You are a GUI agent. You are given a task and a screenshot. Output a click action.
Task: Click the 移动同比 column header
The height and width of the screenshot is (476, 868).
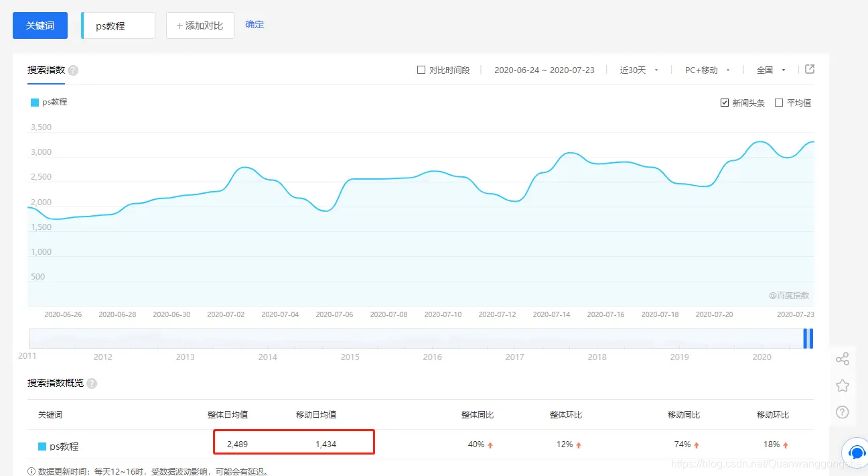684,415
